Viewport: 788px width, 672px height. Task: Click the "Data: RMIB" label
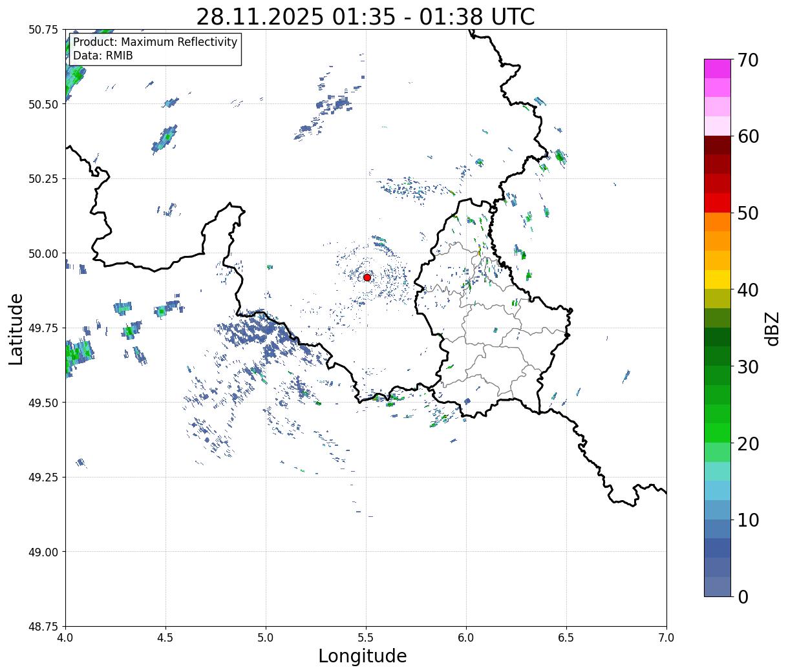[x=103, y=56]
